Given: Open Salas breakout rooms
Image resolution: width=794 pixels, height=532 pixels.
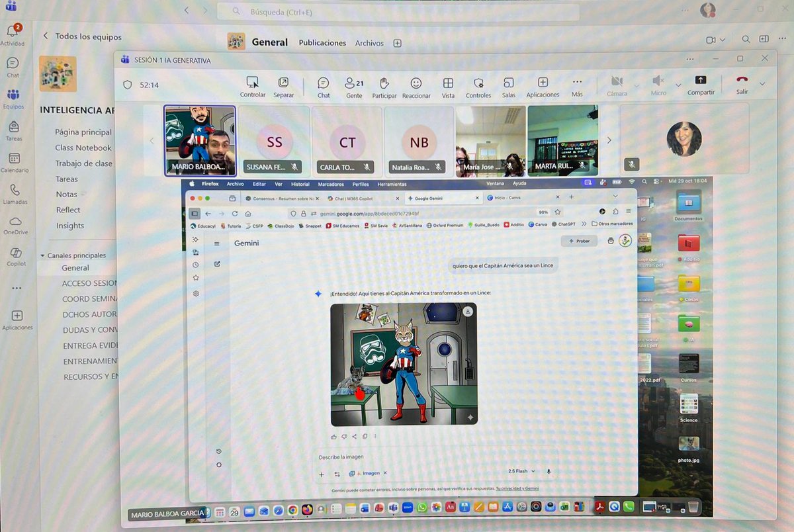Looking at the screenshot, I should 508,87.
